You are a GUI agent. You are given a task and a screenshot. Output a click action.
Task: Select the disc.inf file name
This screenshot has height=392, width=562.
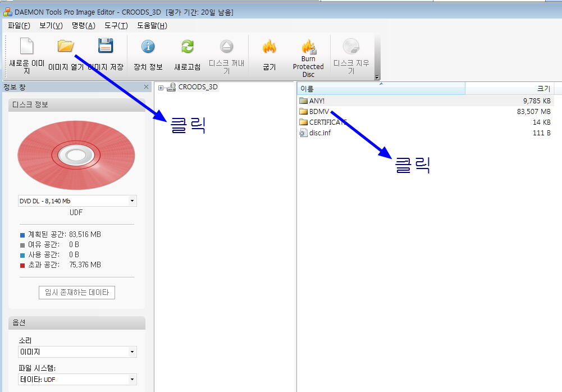[x=320, y=133]
